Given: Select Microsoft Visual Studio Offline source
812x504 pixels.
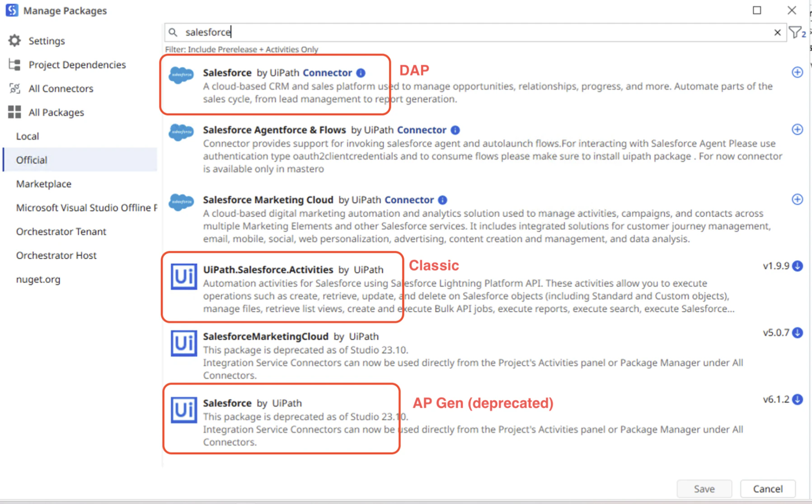Looking at the screenshot, I should (87, 208).
